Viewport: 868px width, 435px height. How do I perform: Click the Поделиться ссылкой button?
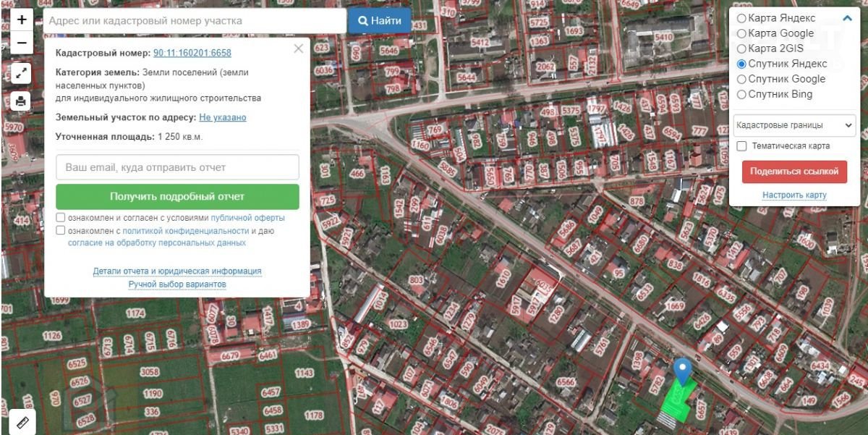[x=794, y=172]
